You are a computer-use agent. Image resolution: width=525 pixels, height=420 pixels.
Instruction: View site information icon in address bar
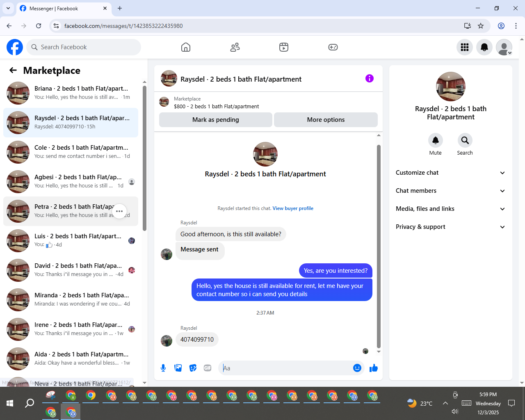pos(56,26)
